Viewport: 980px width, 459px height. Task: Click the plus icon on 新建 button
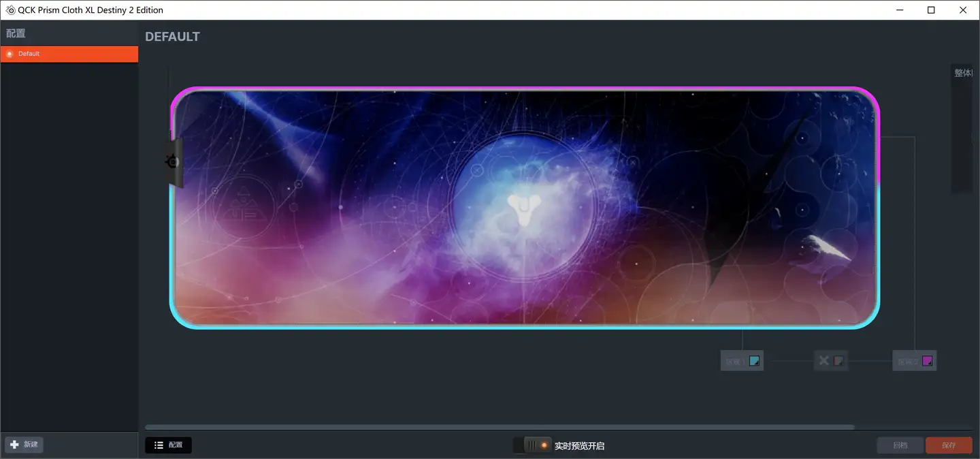14,445
